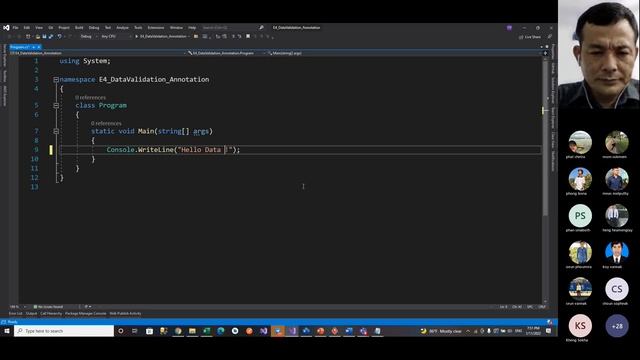Click the 'using System;' line

pyautogui.click(x=85, y=61)
